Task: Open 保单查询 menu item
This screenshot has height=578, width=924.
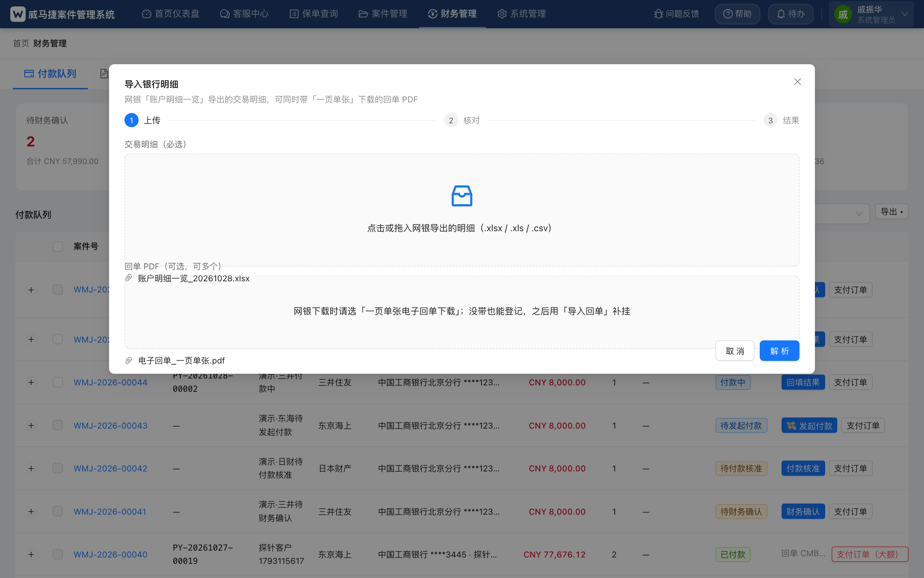Action: pyautogui.click(x=314, y=14)
